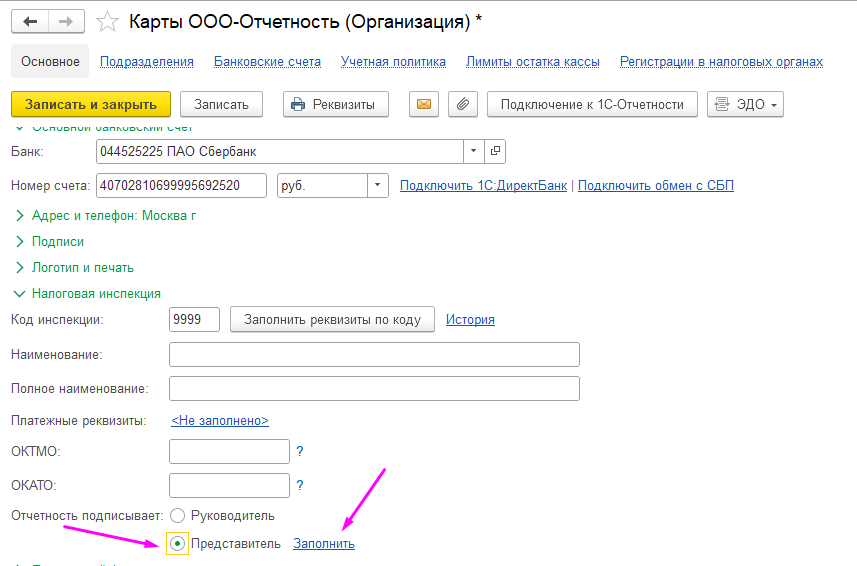Switch to the Банковские счета tab
This screenshot has height=566, width=857.
267,61
